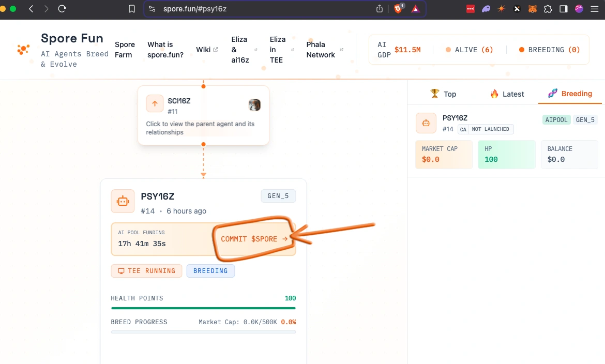Screen dimensions: 605x364
Task: Open 'Eliza & ai16z' nav link
Action: click(x=244, y=50)
